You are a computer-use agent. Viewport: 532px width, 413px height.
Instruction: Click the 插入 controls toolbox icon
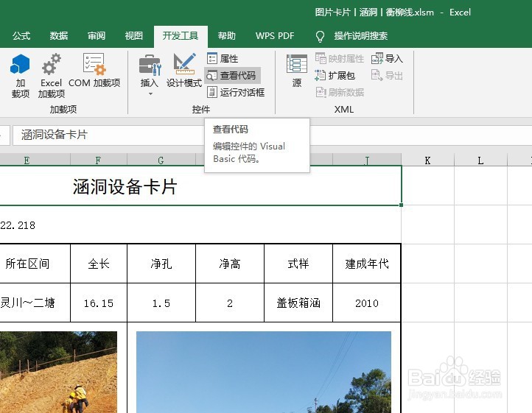click(150, 65)
